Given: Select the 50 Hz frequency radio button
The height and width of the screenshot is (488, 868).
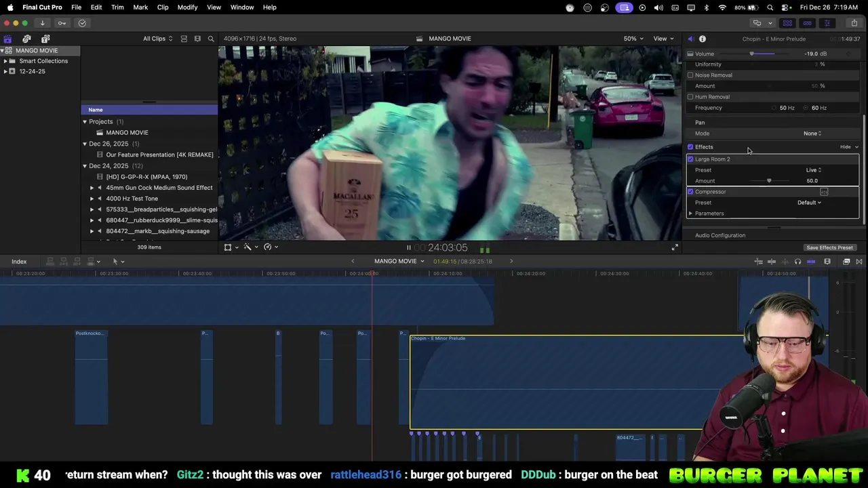Looking at the screenshot, I should [774, 108].
